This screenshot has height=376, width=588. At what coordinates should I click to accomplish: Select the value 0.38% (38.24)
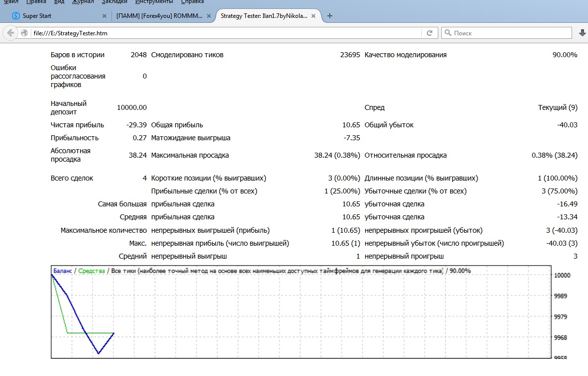click(x=555, y=155)
